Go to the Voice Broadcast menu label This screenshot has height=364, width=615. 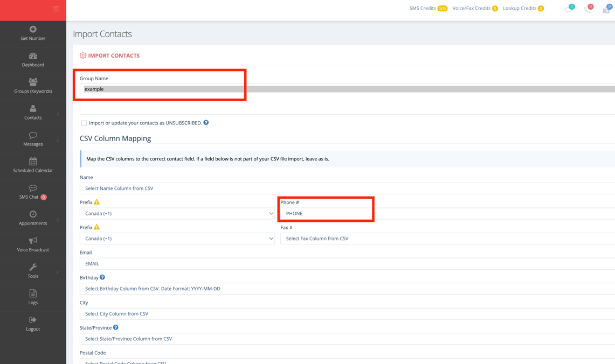click(33, 250)
